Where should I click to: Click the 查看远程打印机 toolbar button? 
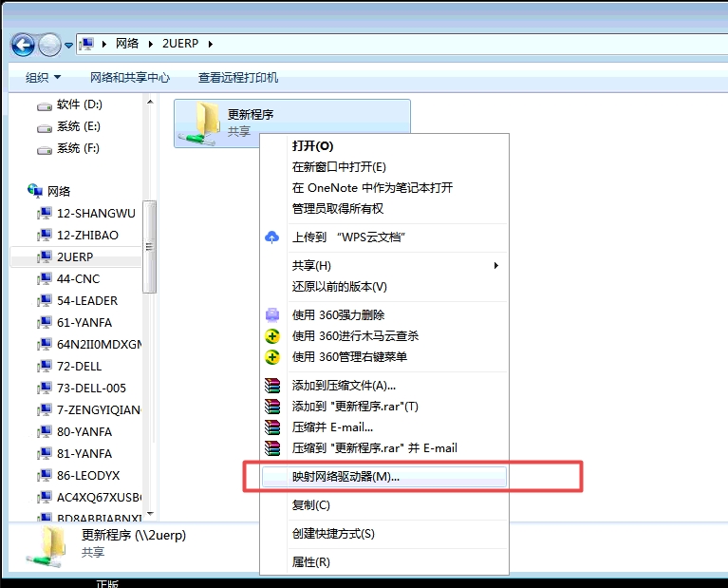(x=238, y=77)
